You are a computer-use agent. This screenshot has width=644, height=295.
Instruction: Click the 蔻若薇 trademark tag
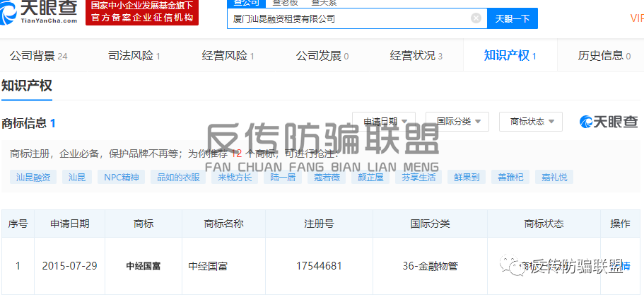point(327,178)
